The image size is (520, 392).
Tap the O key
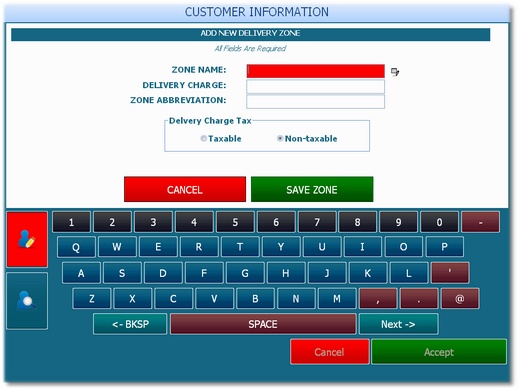point(404,247)
